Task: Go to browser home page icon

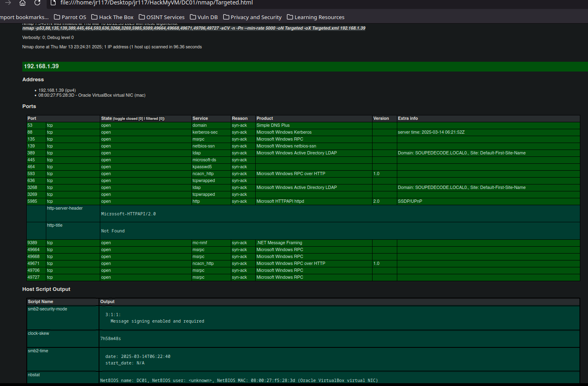Action: (23, 3)
